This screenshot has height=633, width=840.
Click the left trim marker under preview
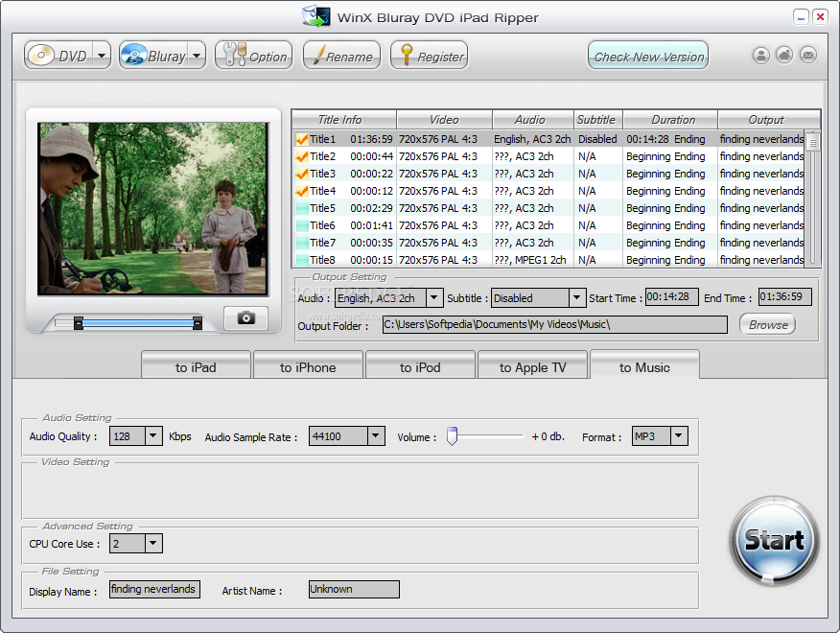tap(79, 323)
